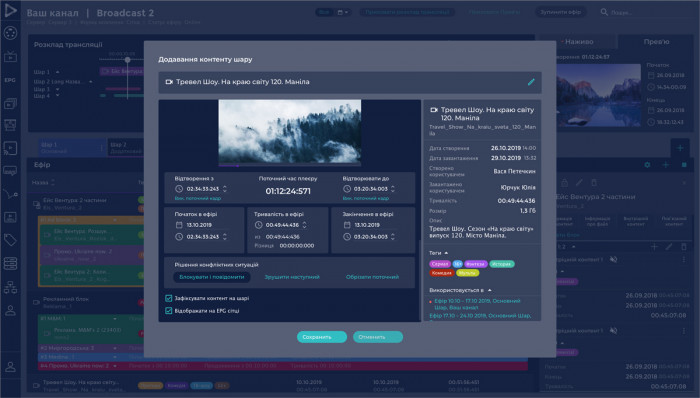Viewport: 700px width, 398px height.
Task: Click the pencil edit icon beside content title
Action: coord(531,82)
